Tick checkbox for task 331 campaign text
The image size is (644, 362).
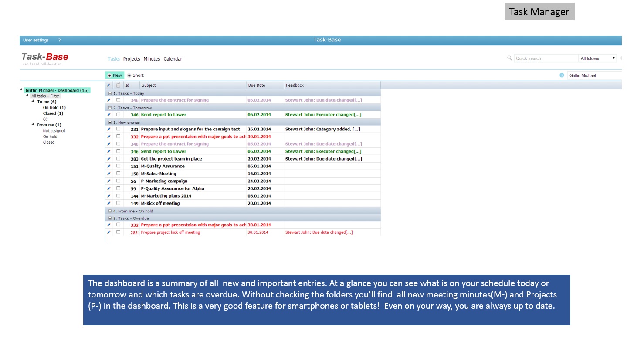118,129
